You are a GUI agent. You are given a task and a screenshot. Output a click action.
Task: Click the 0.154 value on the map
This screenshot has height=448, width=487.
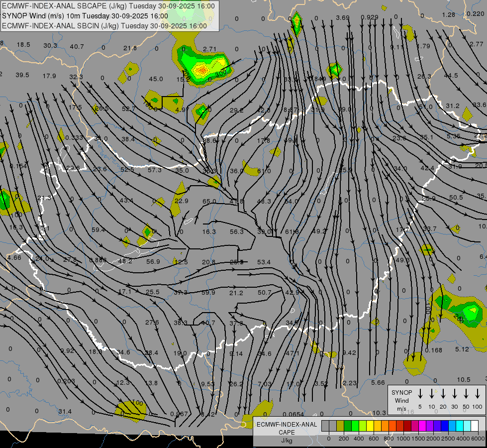tap(18, 166)
